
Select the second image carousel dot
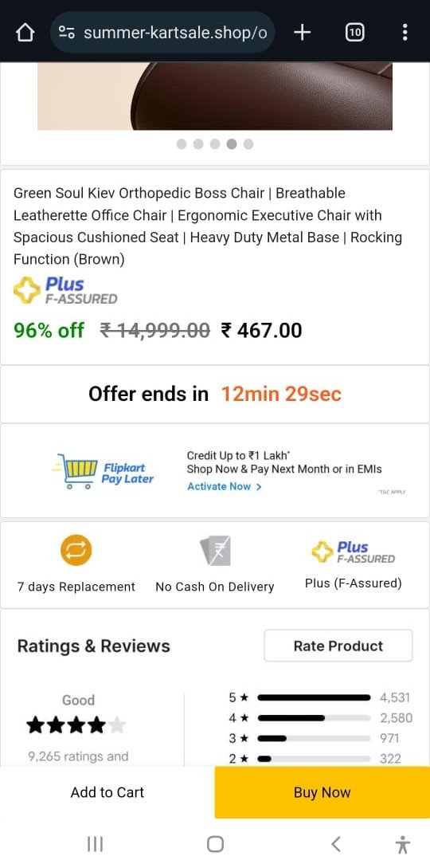pyautogui.click(x=197, y=144)
